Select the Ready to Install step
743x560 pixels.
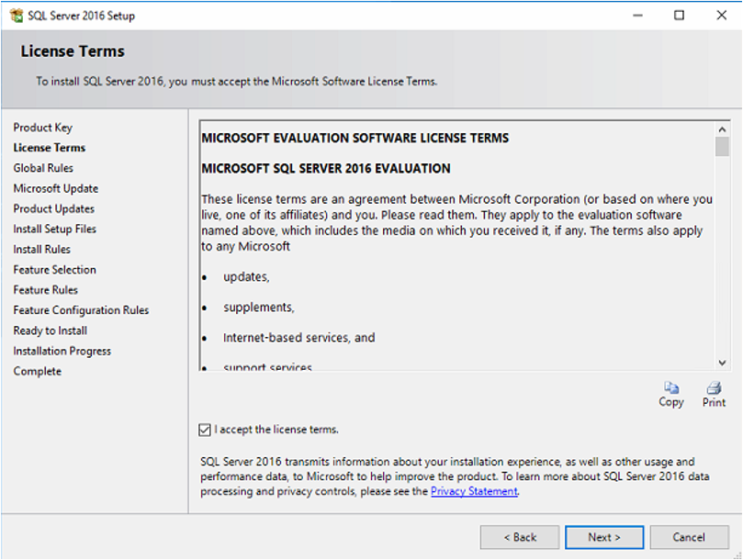51,330
